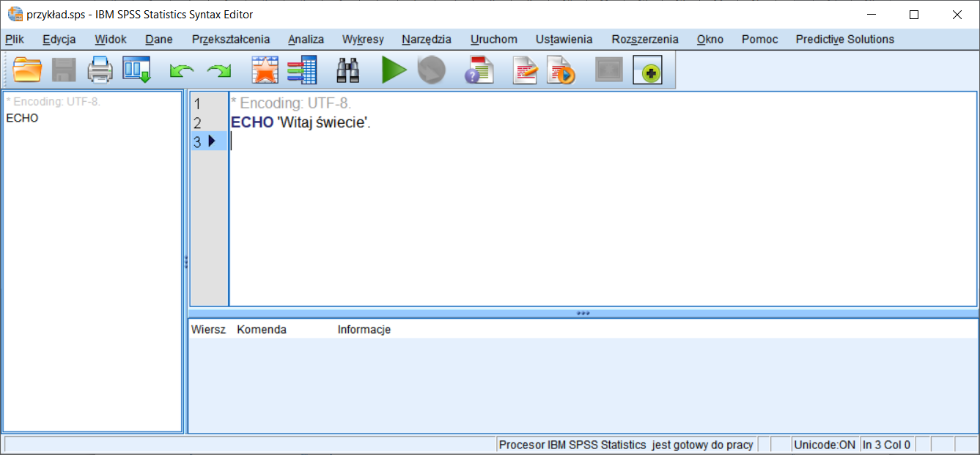Viewport: 980px width, 455px height.
Task: Click the Open file folder icon
Action: [28, 70]
